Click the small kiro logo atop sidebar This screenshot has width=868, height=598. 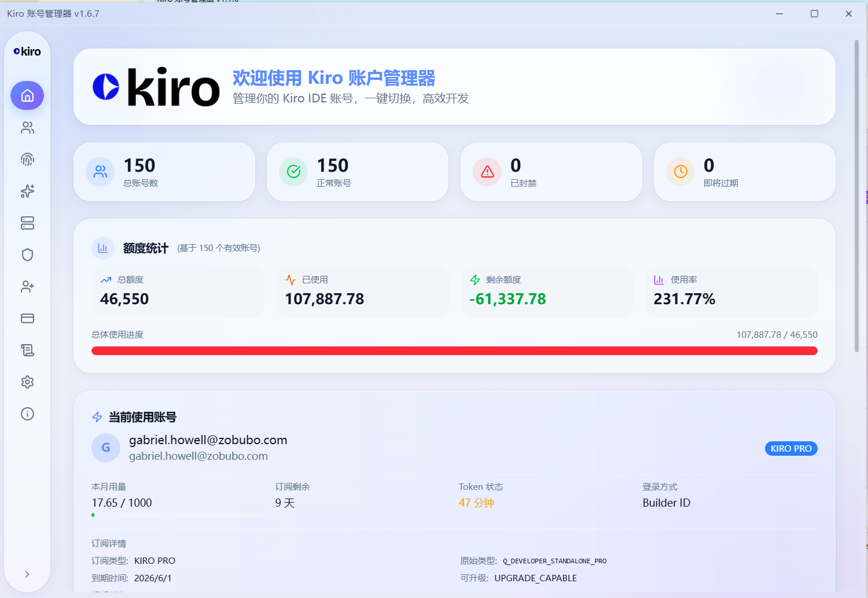[x=27, y=51]
